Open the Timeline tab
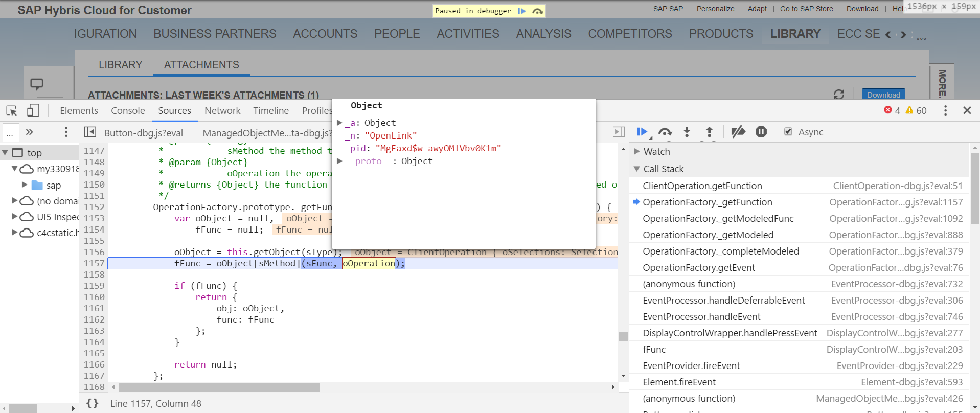The image size is (980, 413). [271, 110]
